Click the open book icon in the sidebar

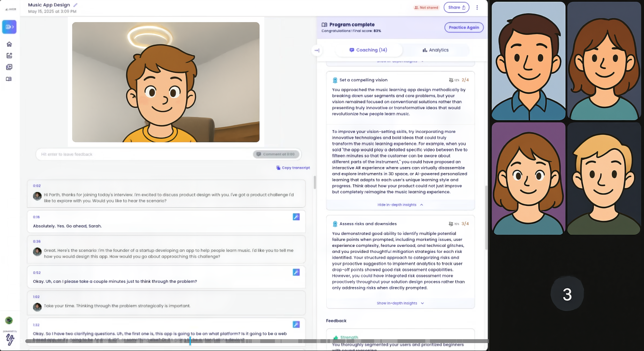[9, 79]
